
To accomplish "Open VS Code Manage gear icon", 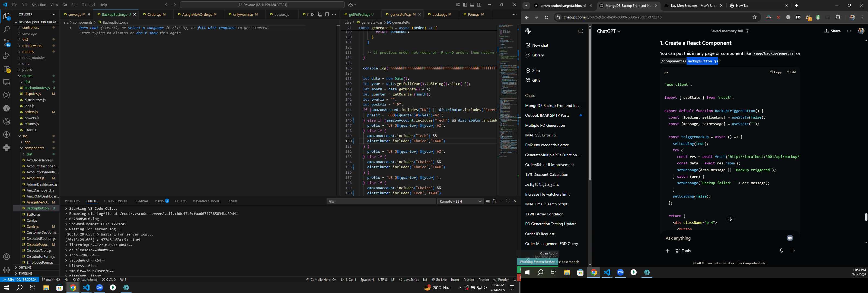I will pos(7,270).
